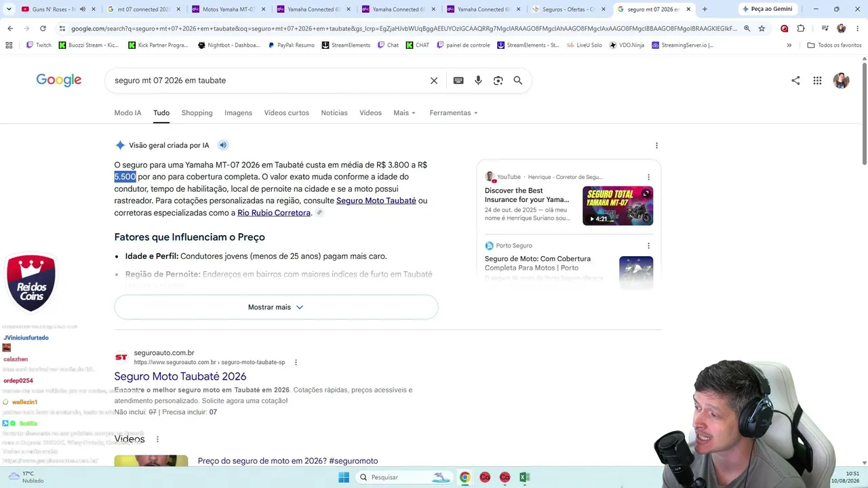Expand AI overview with Mostrar mais
868x488 pixels.
pos(276,307)
